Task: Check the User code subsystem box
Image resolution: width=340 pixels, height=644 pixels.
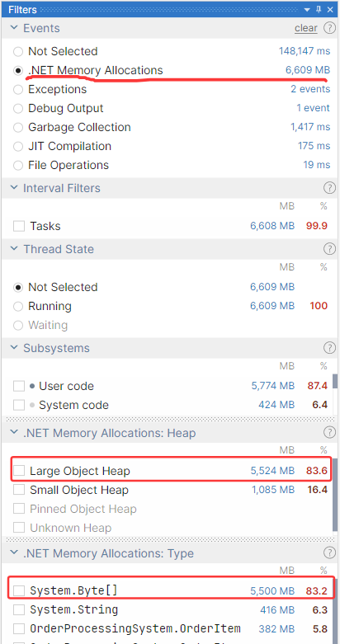Action: 19,386
